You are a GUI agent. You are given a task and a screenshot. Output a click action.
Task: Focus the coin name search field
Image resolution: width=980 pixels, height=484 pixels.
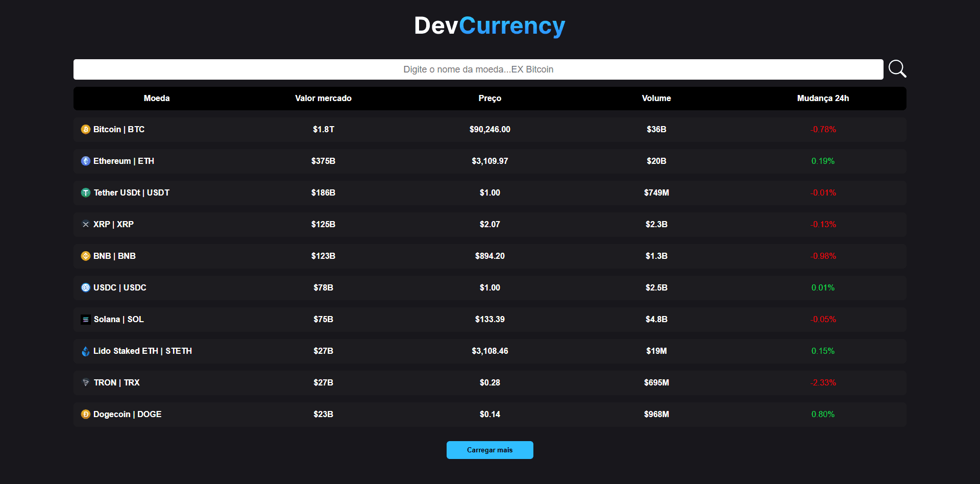tap(478, 69)
